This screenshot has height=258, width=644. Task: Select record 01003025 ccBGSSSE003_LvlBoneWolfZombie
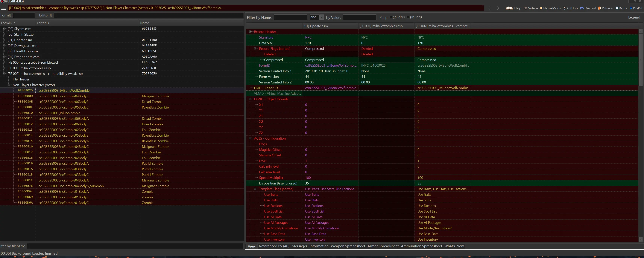click(x=122, y=90)
